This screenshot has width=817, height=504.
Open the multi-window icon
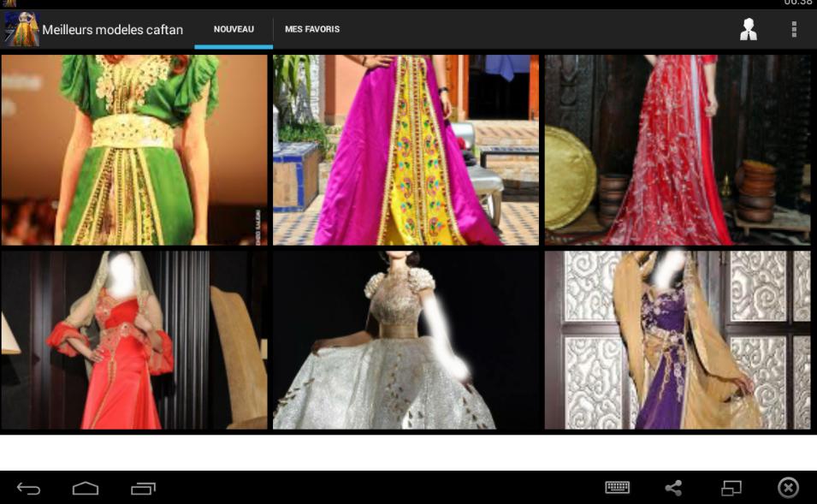[x=730, y=486]
